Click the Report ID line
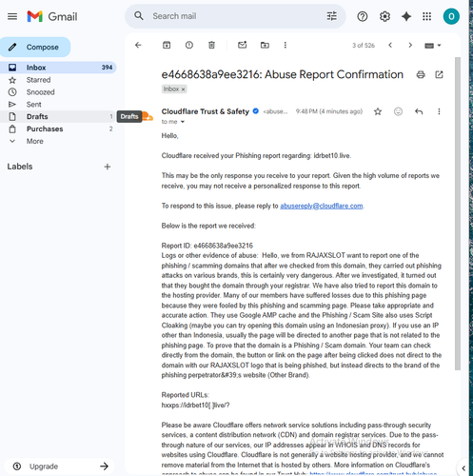 click(x=207, y=246)
